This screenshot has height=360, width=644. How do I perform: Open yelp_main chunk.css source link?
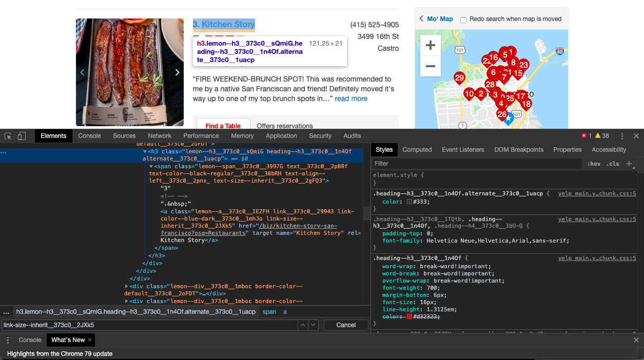pos(597,193)
